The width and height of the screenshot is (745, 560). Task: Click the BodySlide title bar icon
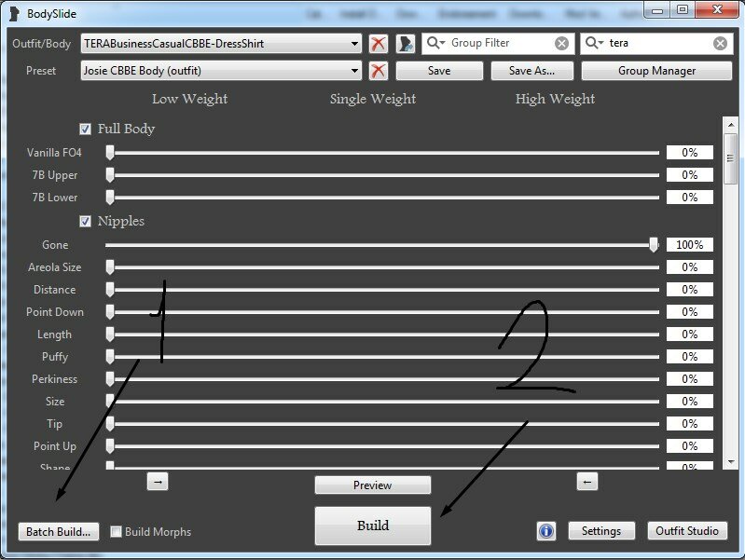(14, 14)
